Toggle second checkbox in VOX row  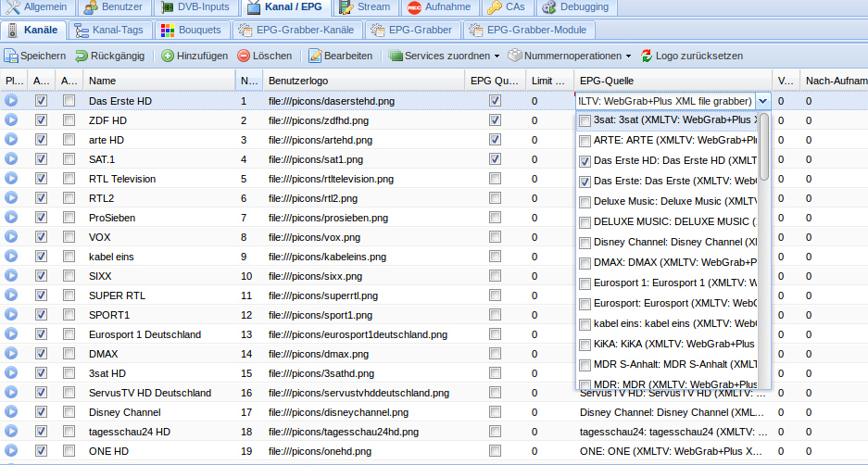(69, 236)
